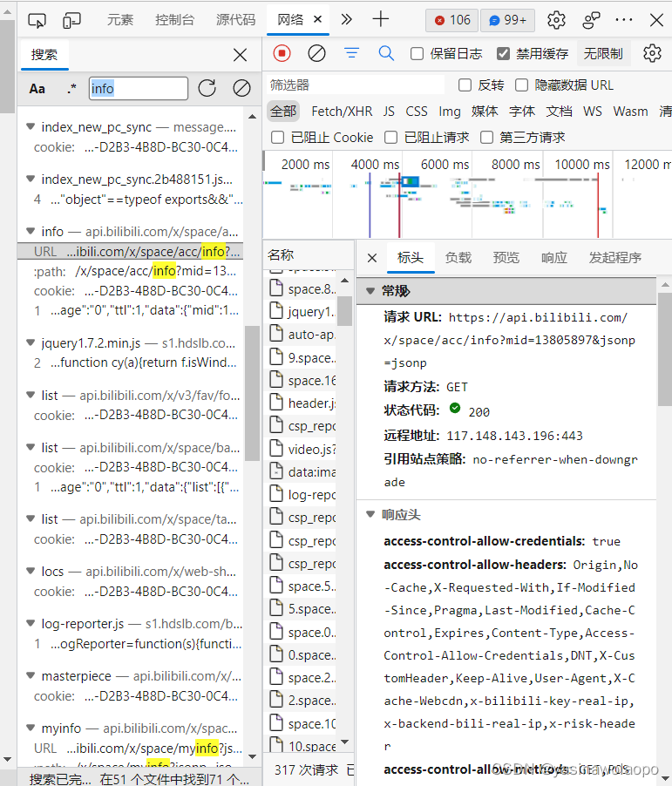Select the space.8 file icon row
This screenshot has height=786, width=672.
tap(299, 288)
